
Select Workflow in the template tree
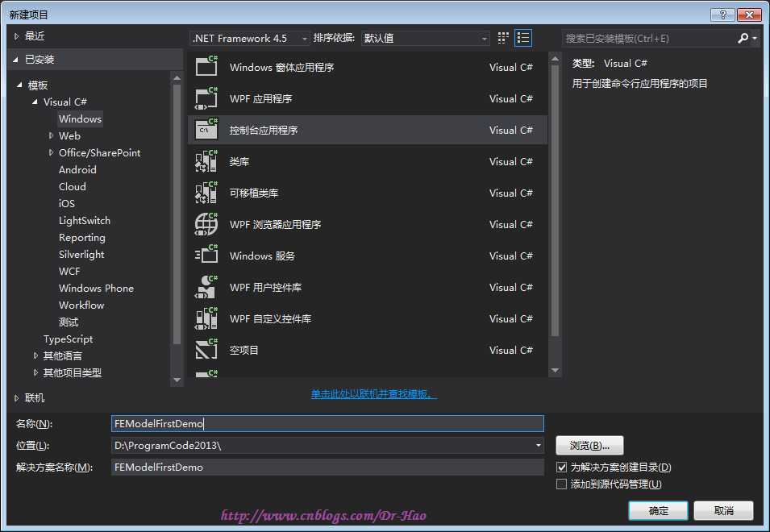(x=81, y=305)
